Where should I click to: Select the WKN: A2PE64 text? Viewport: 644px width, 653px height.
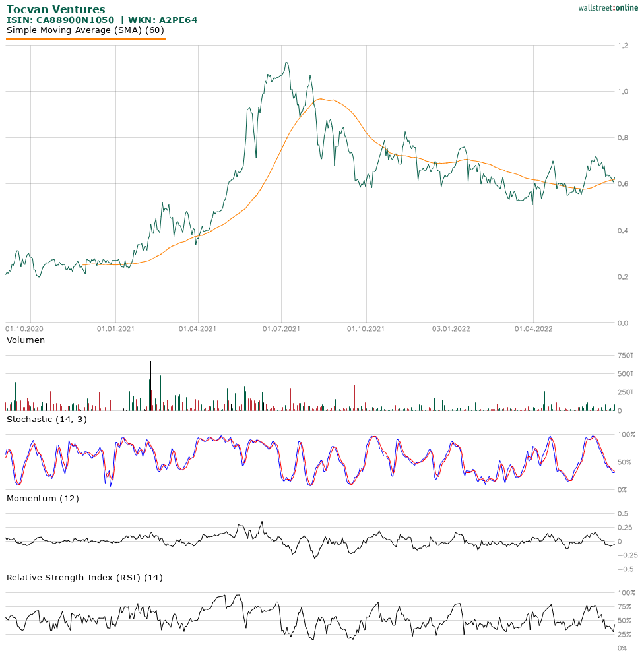click(x=162, y=20)
